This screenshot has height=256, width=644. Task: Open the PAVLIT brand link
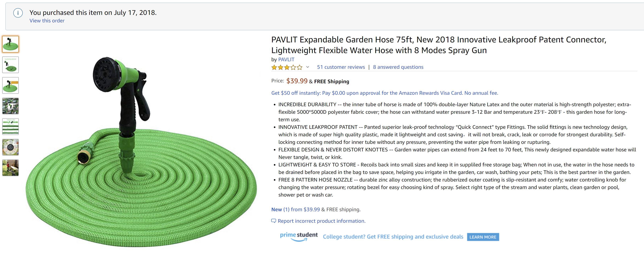point(286,60)
